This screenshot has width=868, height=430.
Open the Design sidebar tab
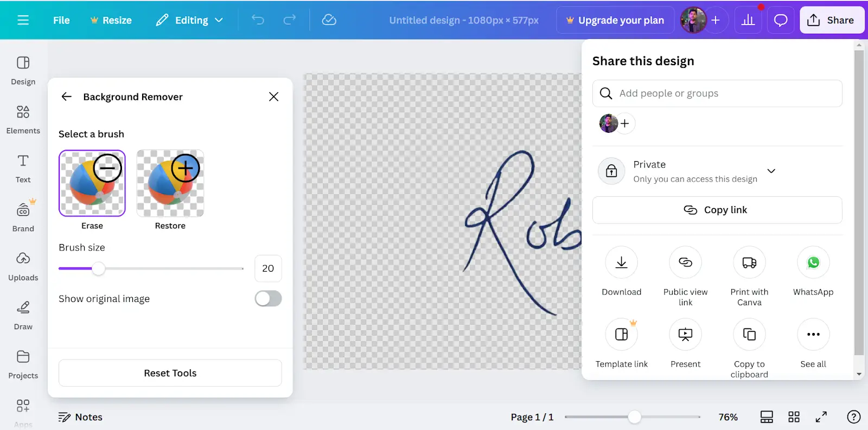coord(23,70)
